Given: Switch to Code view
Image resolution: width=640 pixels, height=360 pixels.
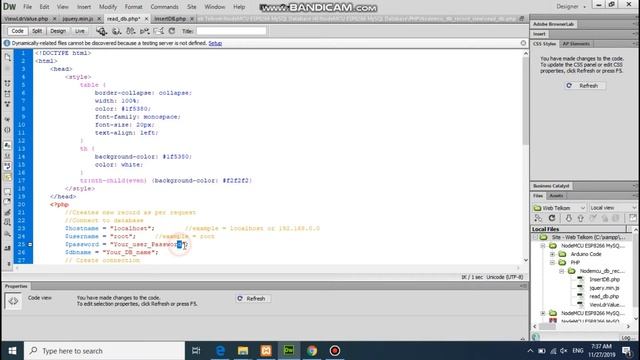Looking at the screenshot, I should pos(17,31).
